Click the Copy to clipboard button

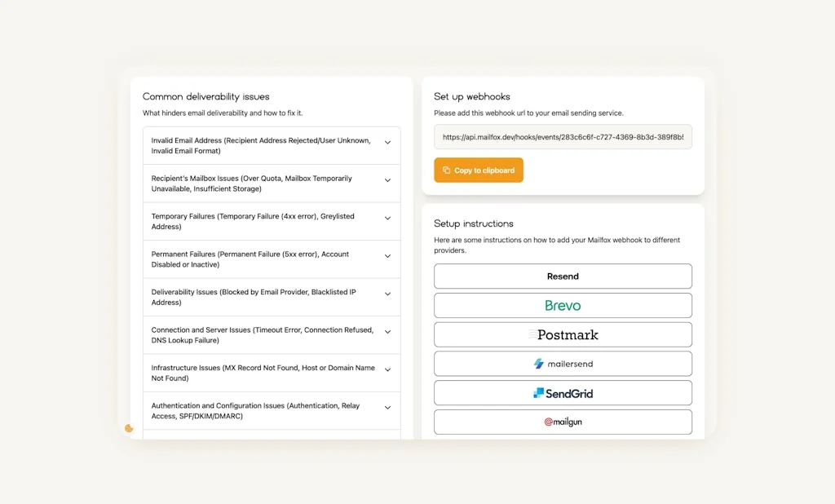coord(478,170)
